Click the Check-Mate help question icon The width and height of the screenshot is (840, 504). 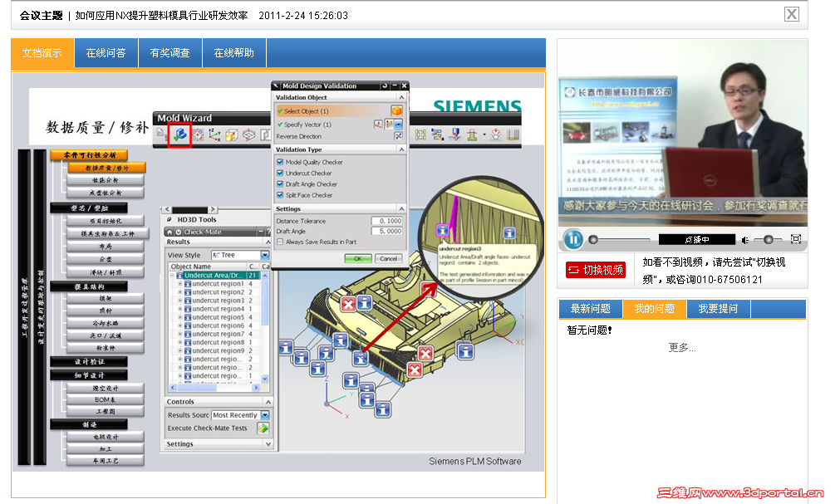[x=268, y=232]
